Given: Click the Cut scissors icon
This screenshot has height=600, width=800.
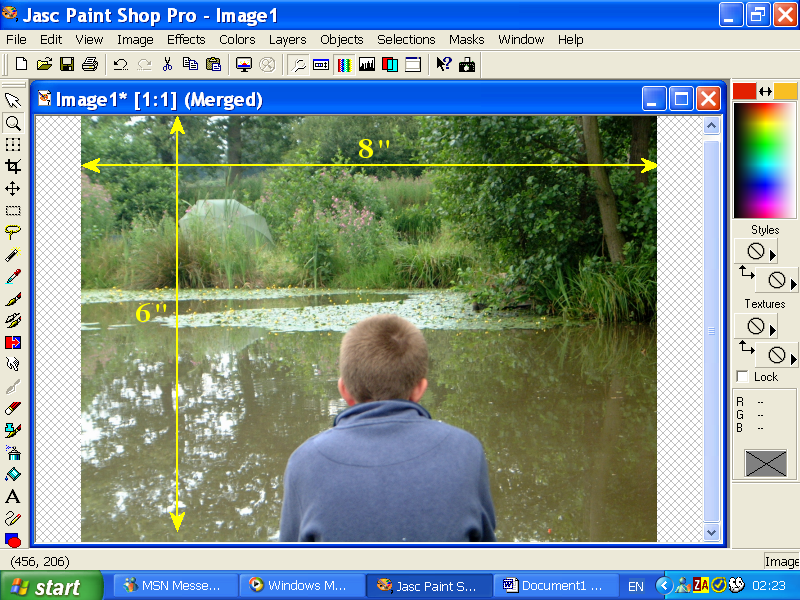Looking at the screenshot, I should pyautogui.click(x=167, y=64).
